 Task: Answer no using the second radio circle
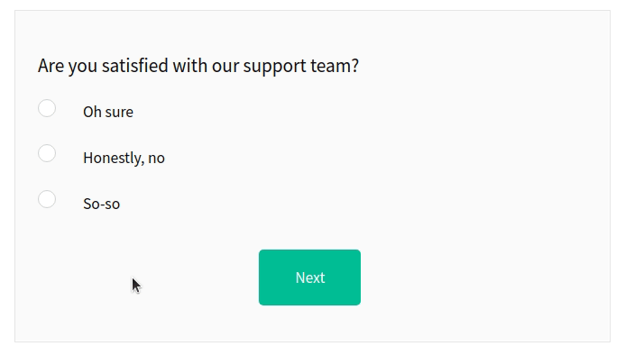point(47,153)
